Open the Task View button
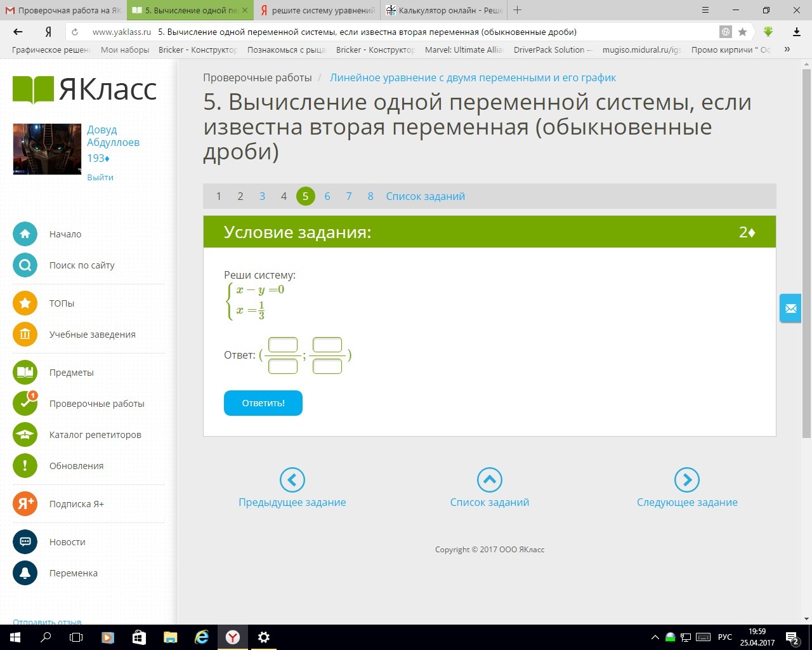This screenshot has height=650, width=812. coord(76,637)
